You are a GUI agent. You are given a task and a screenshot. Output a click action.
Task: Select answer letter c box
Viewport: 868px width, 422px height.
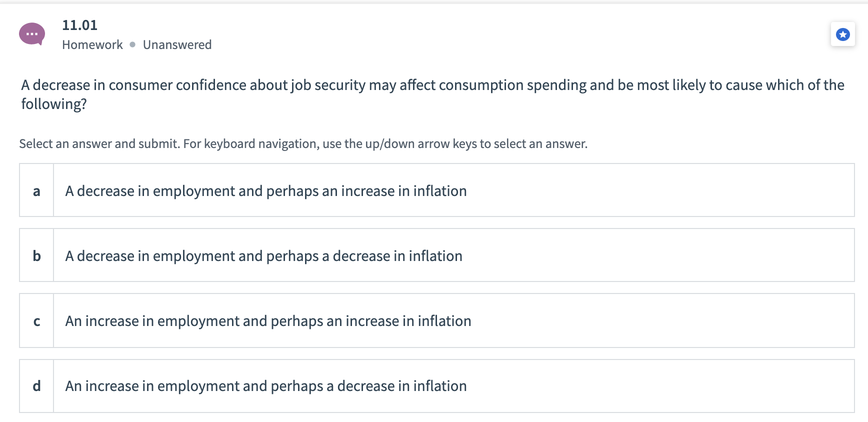click(36, 321)
